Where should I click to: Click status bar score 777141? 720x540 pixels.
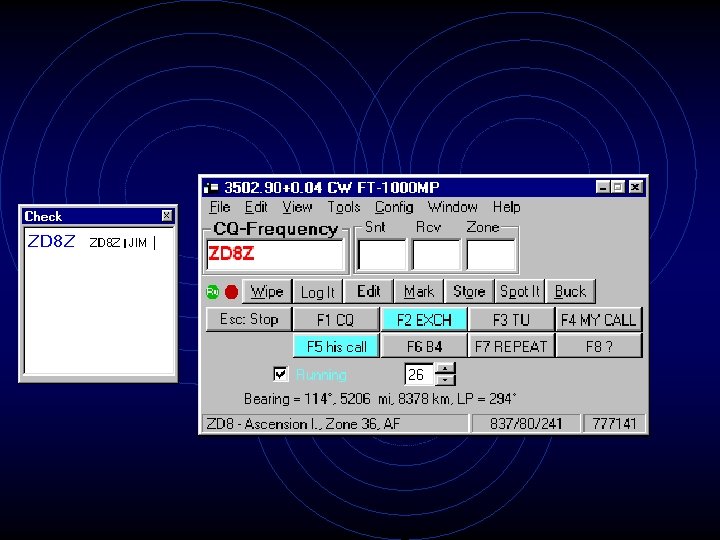[614, 423]
